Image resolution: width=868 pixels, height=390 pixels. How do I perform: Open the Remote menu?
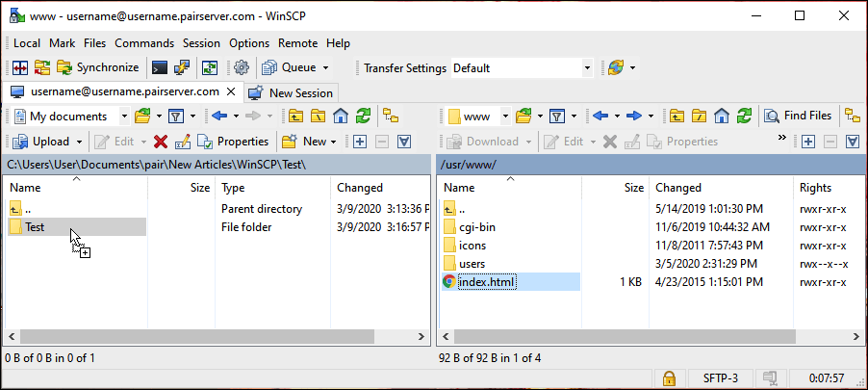(x=297, y=43)
